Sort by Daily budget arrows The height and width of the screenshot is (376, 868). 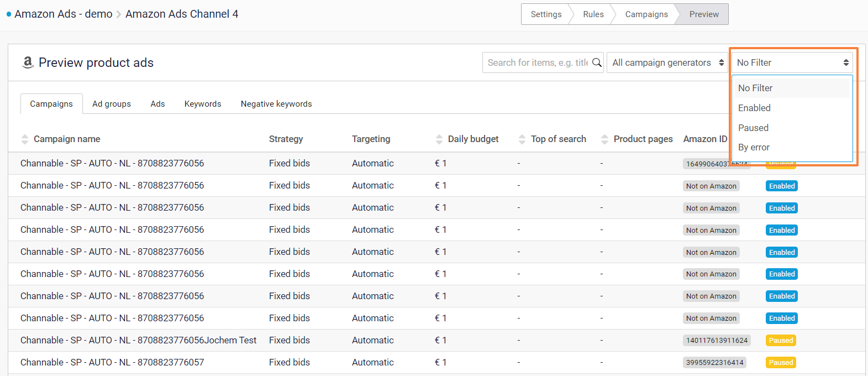[x=439, y=139]
